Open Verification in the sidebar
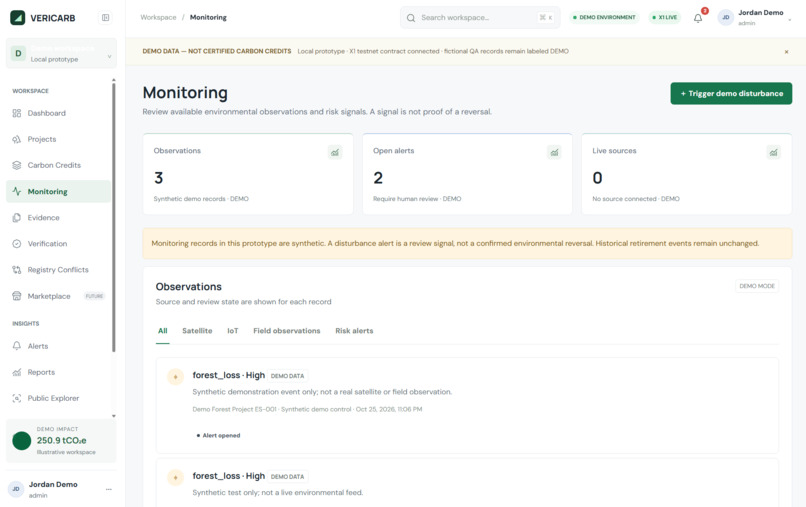 tap(58, 244)
